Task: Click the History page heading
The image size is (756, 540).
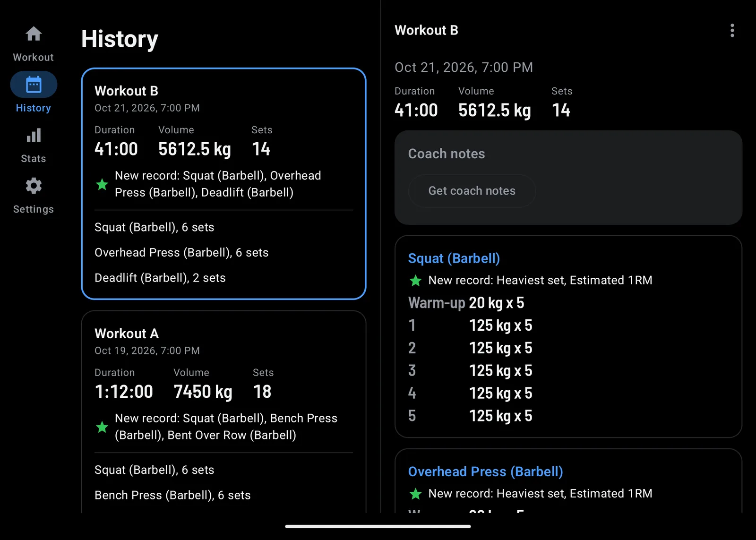Action: (120, 39)
